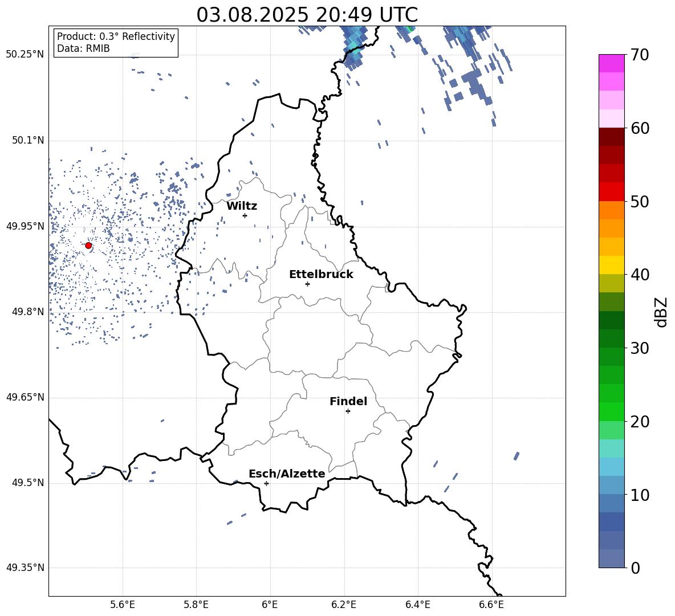The image size is (675, 616).
Task: Click the Findel cross marker
Action: pos(348,411)
